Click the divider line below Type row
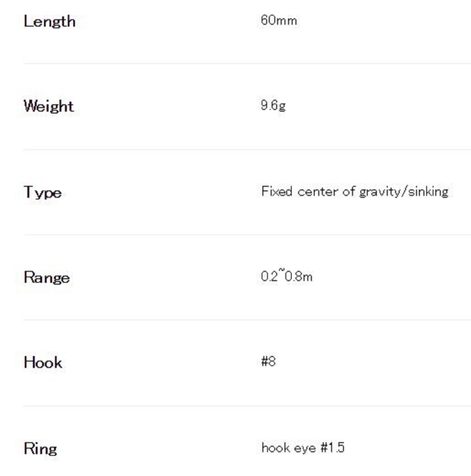Viewport: 471px width, 476px height. [x=246, y=235]
